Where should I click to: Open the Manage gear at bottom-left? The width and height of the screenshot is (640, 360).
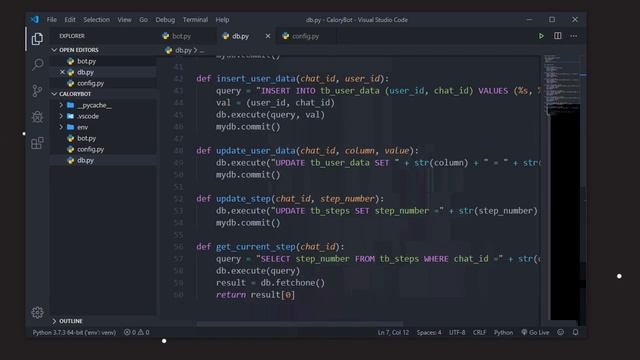37,312
